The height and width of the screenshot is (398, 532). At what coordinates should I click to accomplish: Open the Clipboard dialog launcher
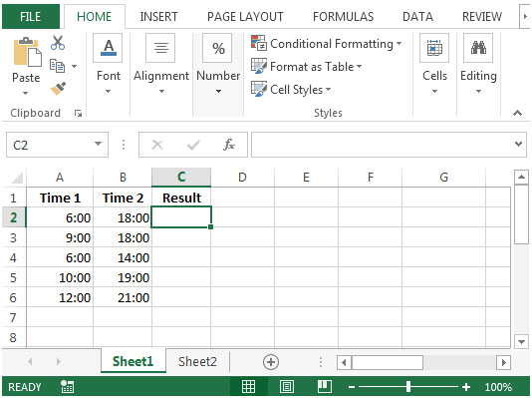[x=78, y=114]
